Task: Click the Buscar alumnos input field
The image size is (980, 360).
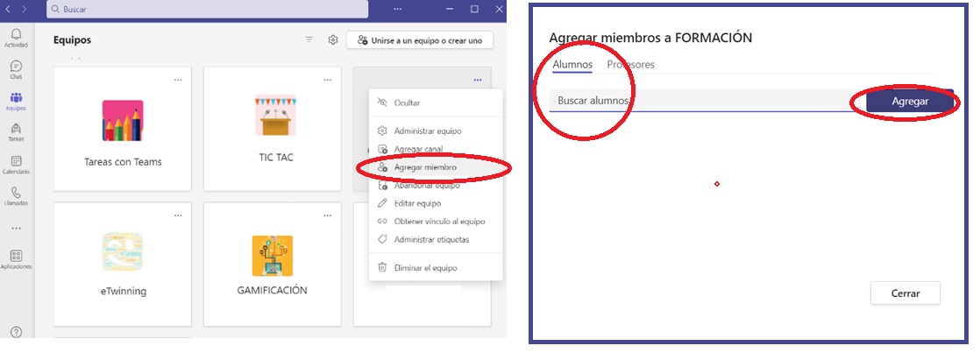Action: pyautogui.click(x=706, y=101)
